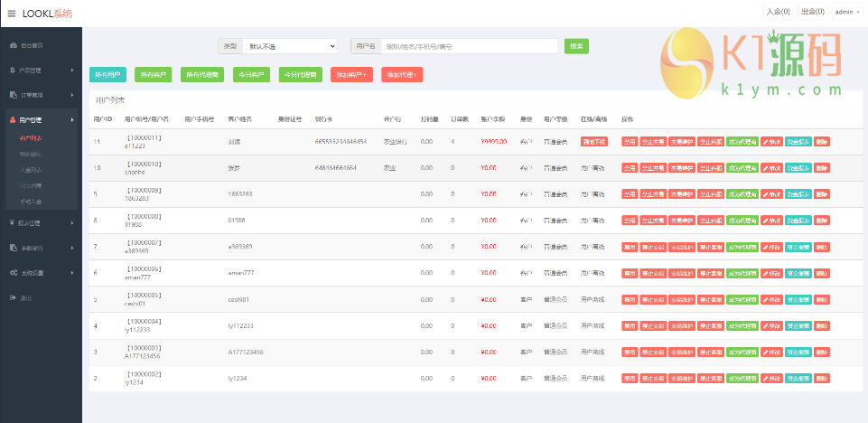Click the dashboard icon beside 后台首页
This screenshot has height=423, width=868.
point(13,45)
